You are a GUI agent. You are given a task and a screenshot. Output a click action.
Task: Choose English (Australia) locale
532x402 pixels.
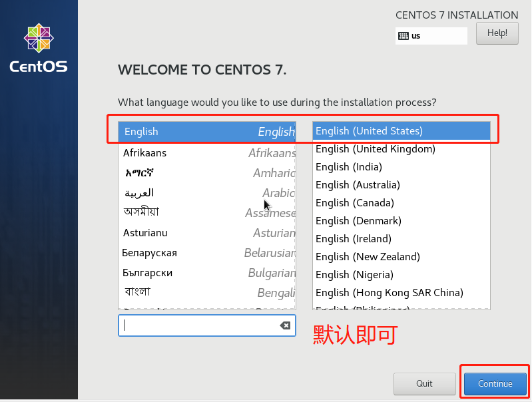click(x=401, y=185)
